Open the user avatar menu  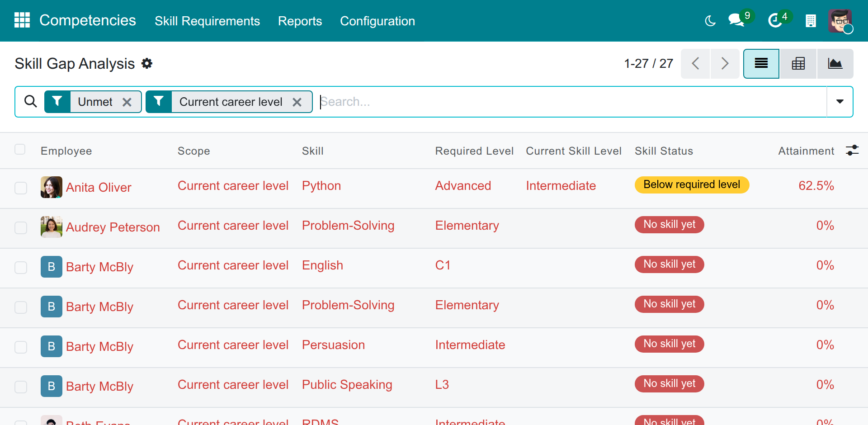point(840,21)
